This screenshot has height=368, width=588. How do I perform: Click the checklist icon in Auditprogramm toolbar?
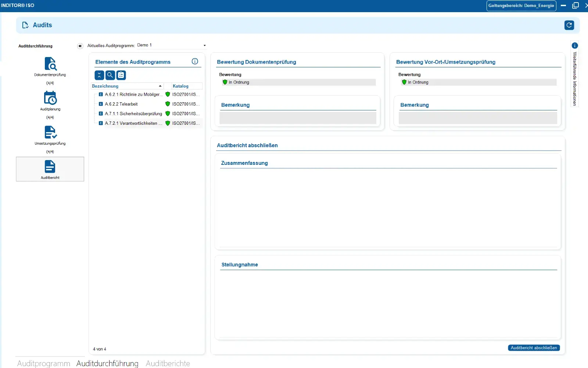(121, 75)
